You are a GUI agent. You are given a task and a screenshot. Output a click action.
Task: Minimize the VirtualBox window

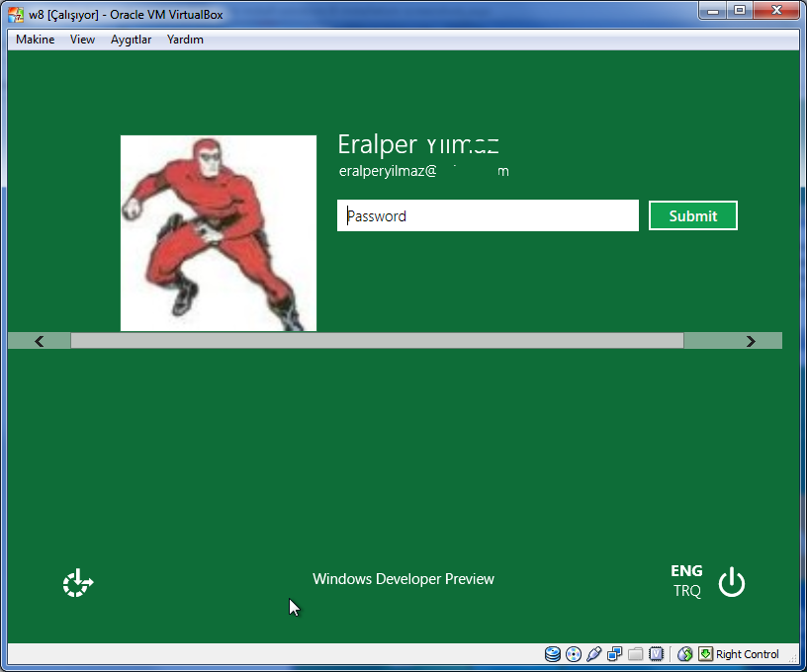tap(713, 11)
